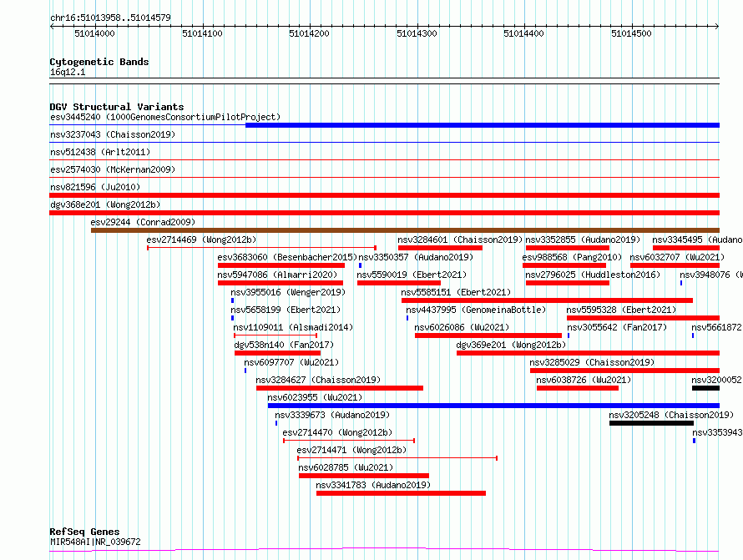Click nsv3055642 (Fan2017) label
This screenshot has height=560, width=743.
(617, 327)
